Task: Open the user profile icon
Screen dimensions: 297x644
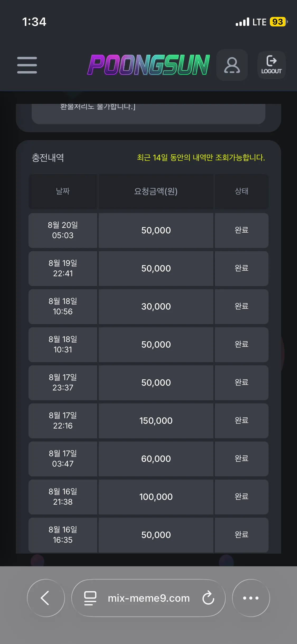Action: point(232,65)
